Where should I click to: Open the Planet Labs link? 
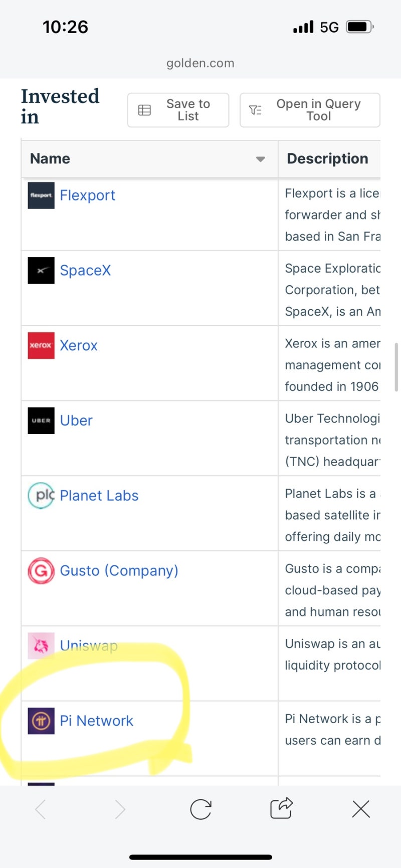click(99, 496)
